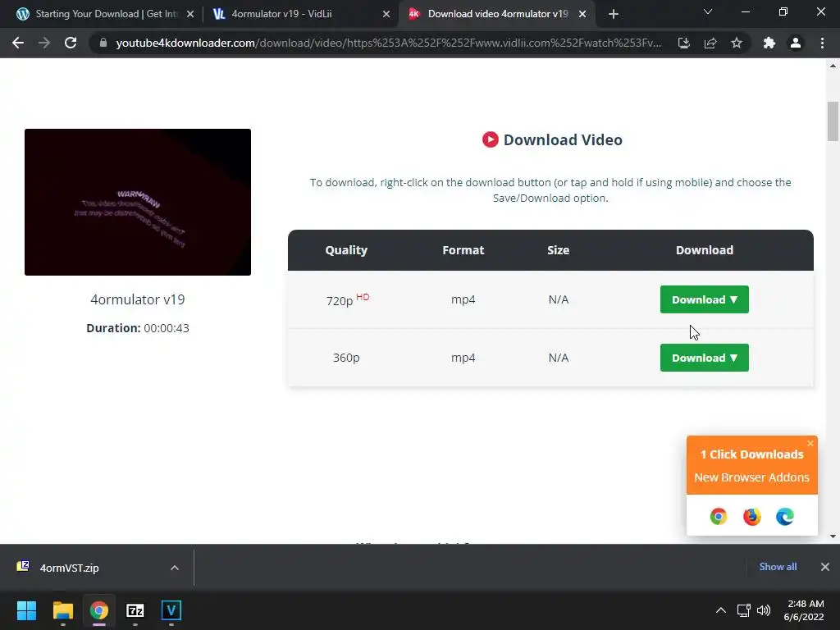Click the share page icon

pos(710,43)
